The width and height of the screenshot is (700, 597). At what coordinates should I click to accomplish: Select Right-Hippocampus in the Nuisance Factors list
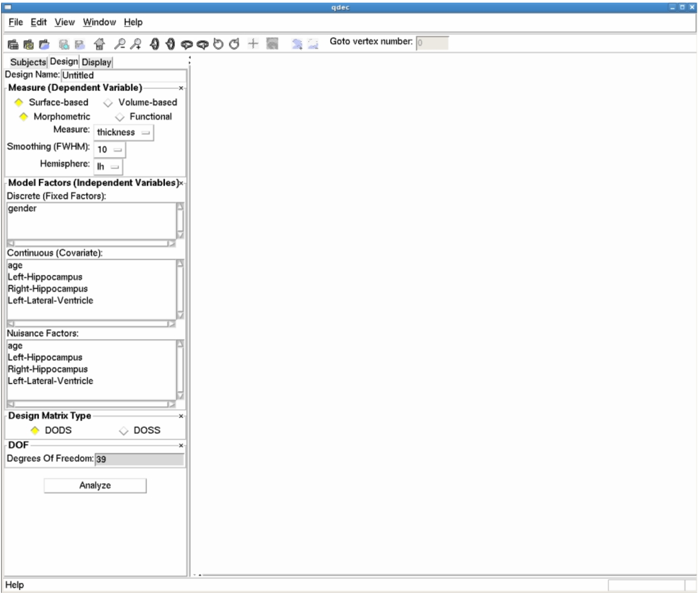[48, 369]
